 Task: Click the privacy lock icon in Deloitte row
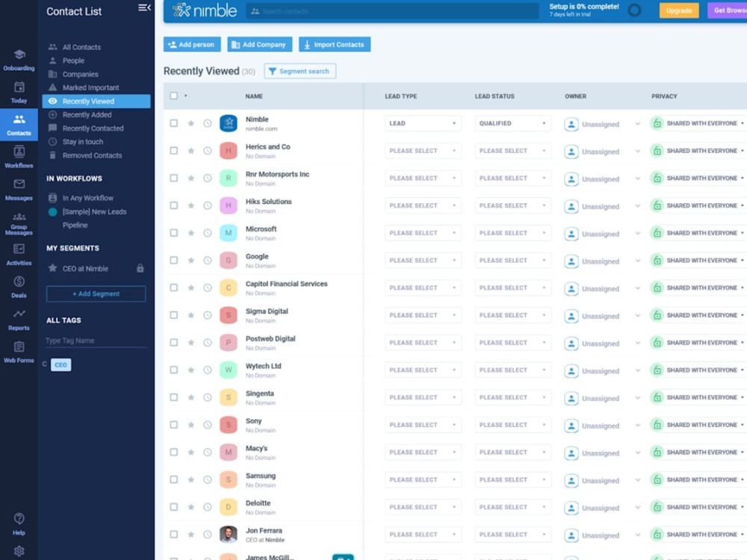click(x=657, y=507)
